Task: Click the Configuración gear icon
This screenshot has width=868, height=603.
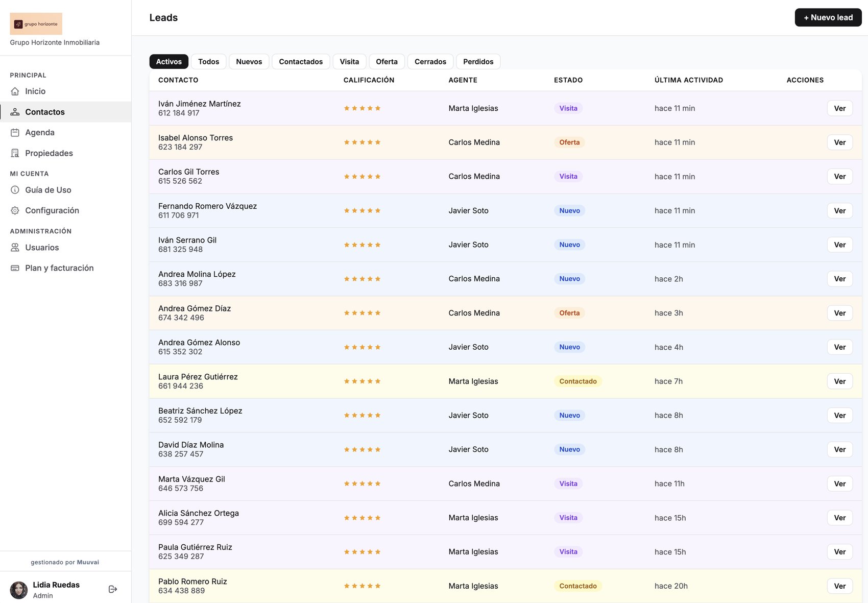Action: (x=15, y=210)
